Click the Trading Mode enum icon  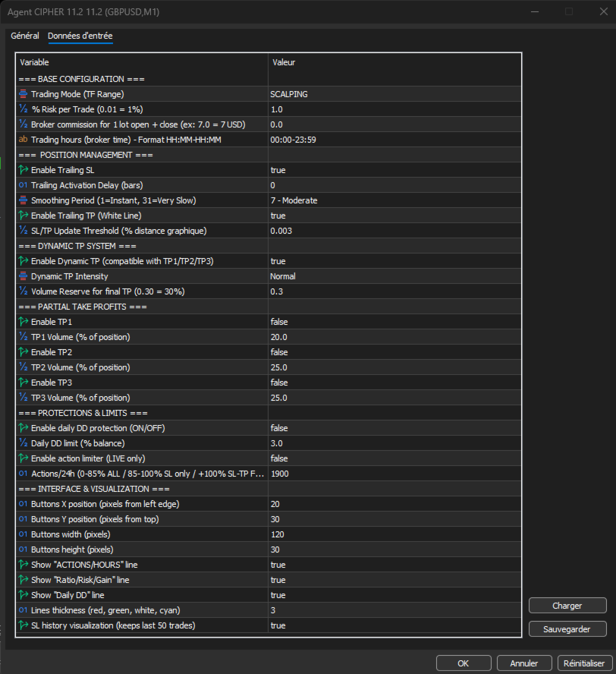(23, 94)
